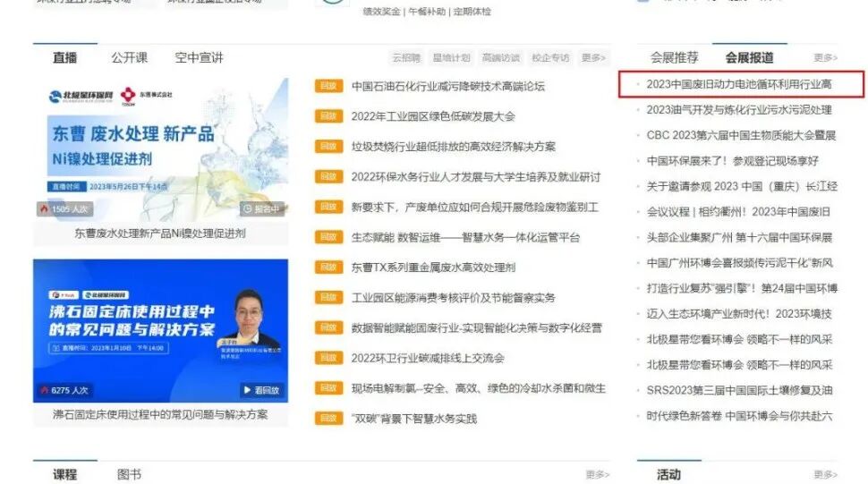Click the 报名中 status badge
The width and height of the screenshot is (868, 484).
click(262, 208)
